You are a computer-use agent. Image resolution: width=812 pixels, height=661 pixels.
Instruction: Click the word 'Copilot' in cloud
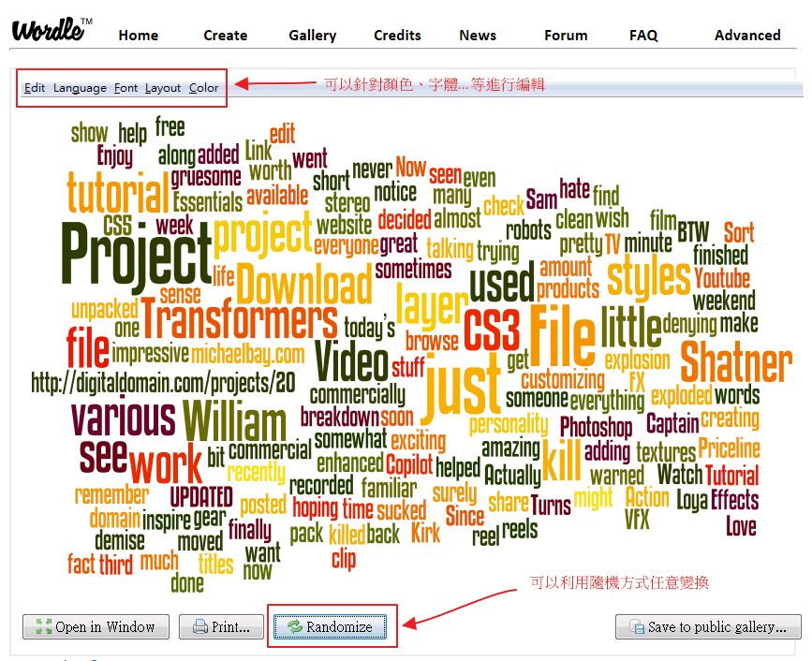(x=409, y=464)
